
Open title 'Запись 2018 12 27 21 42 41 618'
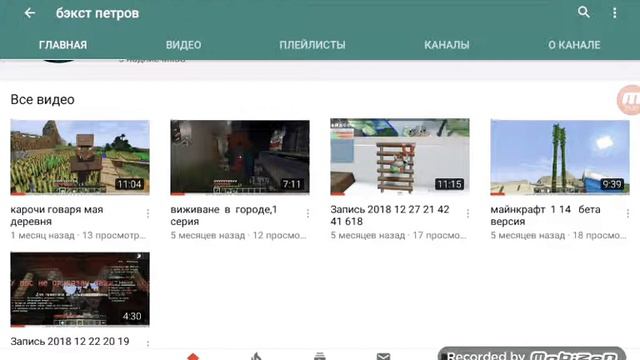pyautogui.click(x=390, y=216)
